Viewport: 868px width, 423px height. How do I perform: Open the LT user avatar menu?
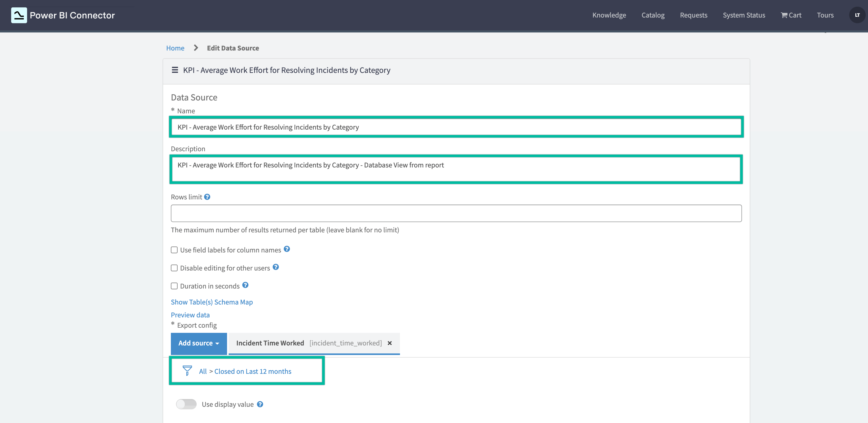(x=857, y=15)
